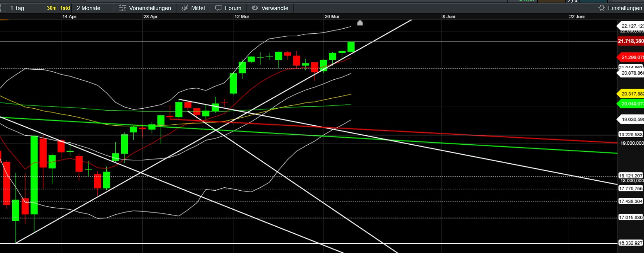
Task: Open Einstellungen chart settings
Action: 620,8
